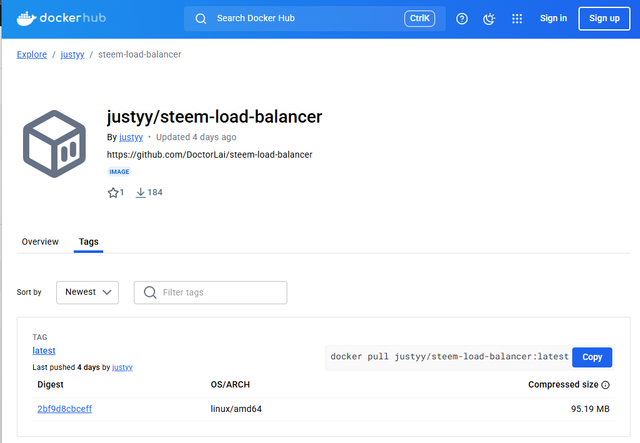Click the Compressed size info icon
The image size is (640, 443).
[x=606, y=385]
